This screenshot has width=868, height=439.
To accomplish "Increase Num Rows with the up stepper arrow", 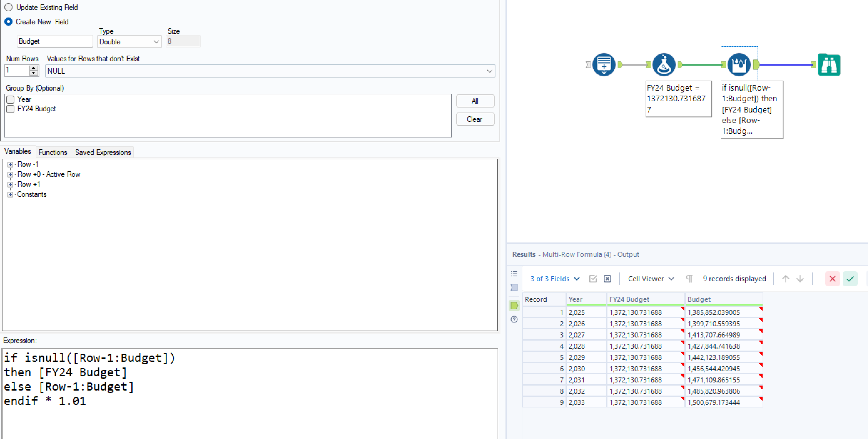I will tap(33, 68).
